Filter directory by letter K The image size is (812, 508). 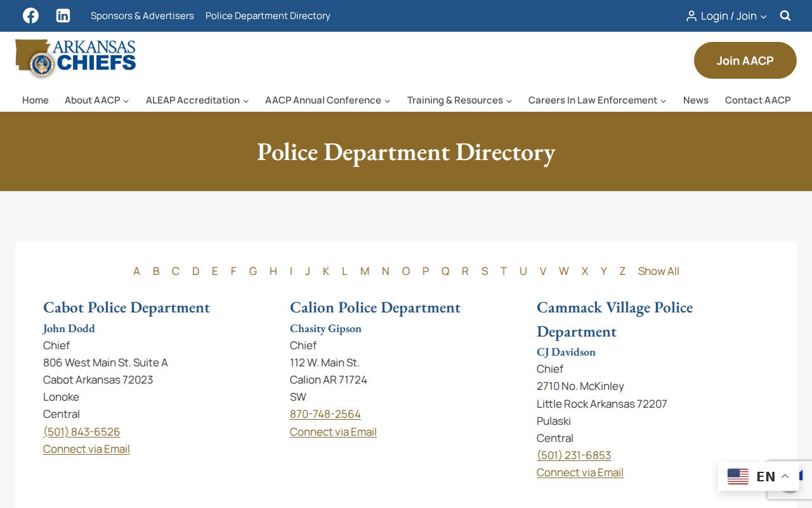tap(326, 271)
